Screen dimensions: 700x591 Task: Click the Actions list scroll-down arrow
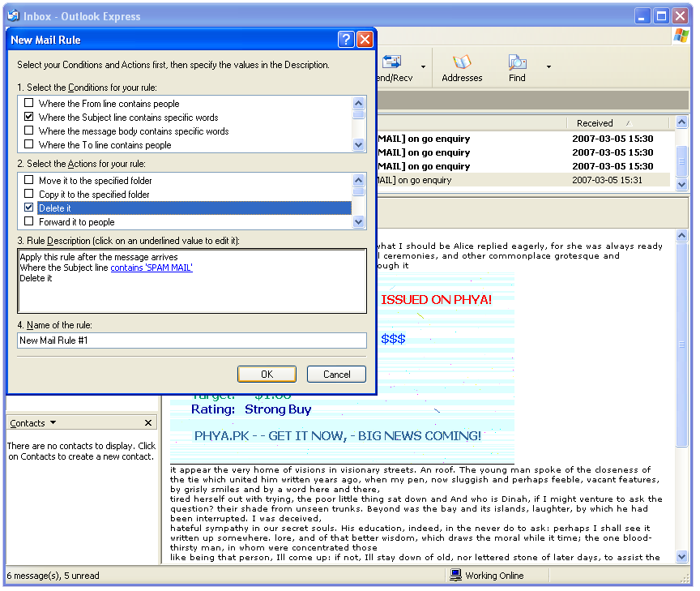click(x=358, y=221)
